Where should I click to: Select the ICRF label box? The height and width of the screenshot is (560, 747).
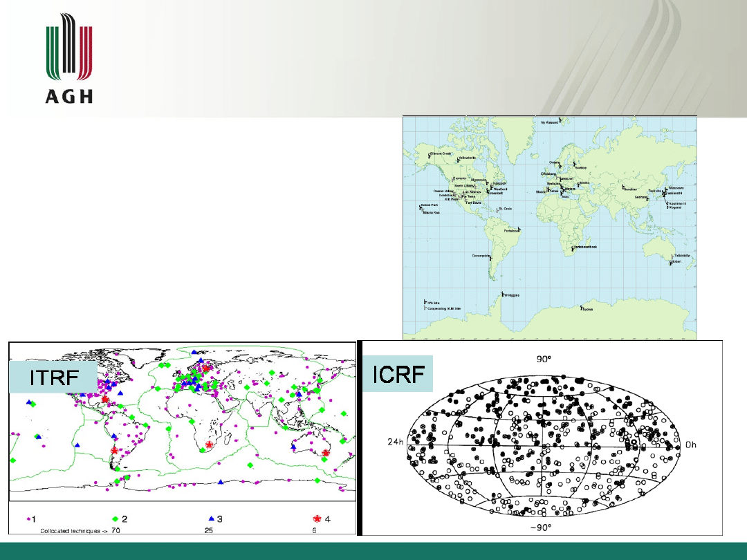[x=398, y=374]
